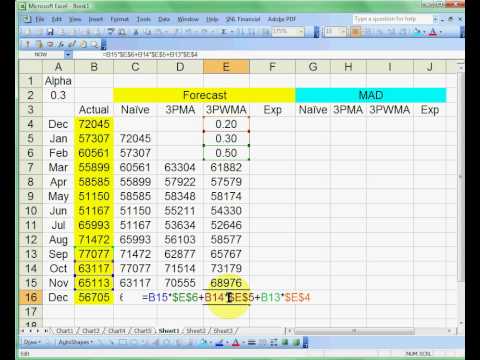The width and height of the screenshot is (480, 360).
Task: Click 3PWMA value 68976 in row 15
Action: tap(226, 283)
